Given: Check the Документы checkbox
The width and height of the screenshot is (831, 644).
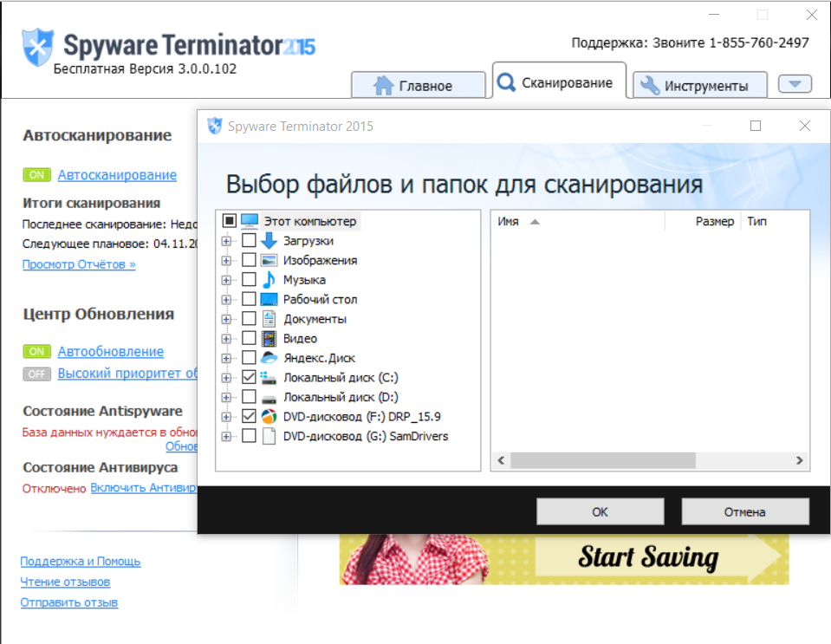Looking at the screenshot, I should click(x=249, y=319).
